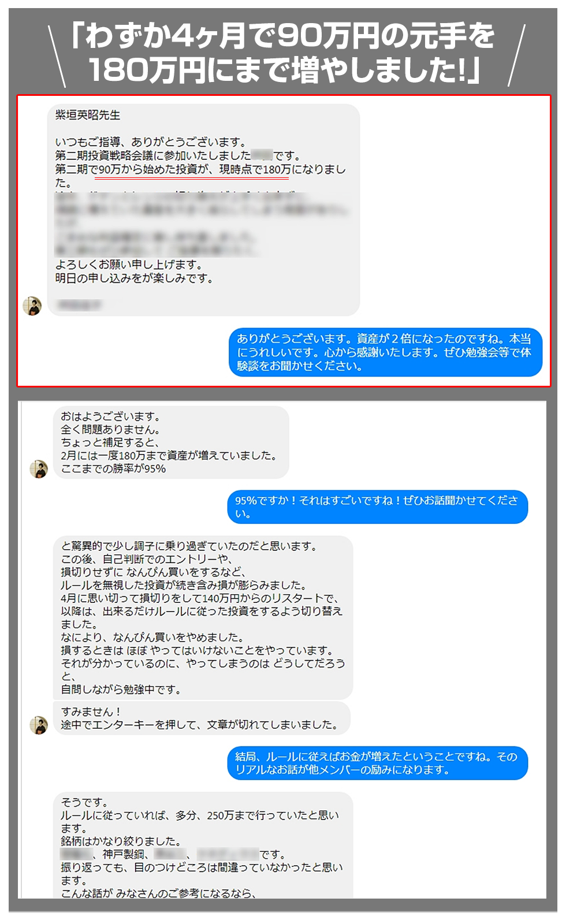Click the greeting 紫垣英昭先生 at the message top

point(88,115)
